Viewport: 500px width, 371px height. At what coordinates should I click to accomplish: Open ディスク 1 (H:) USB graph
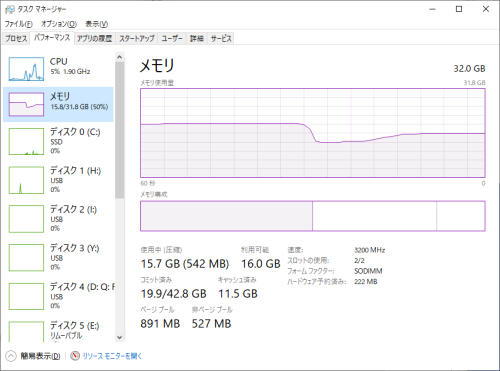(26, 180)
